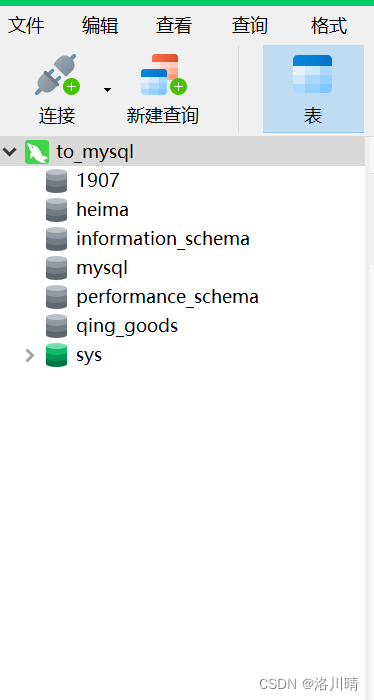Expand the sys database node
The height and width of the screenshot is (700, 374).
(x=29, y=355)
